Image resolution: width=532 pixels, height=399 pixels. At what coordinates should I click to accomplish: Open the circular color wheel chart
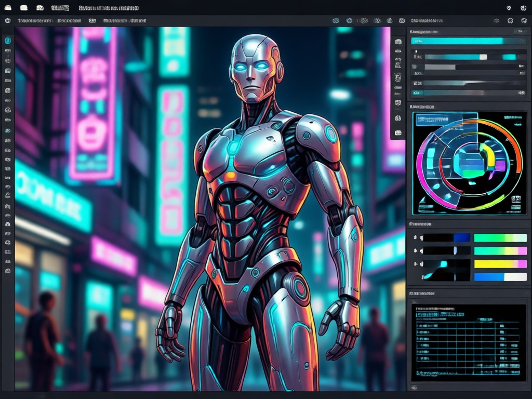[470, 164]
